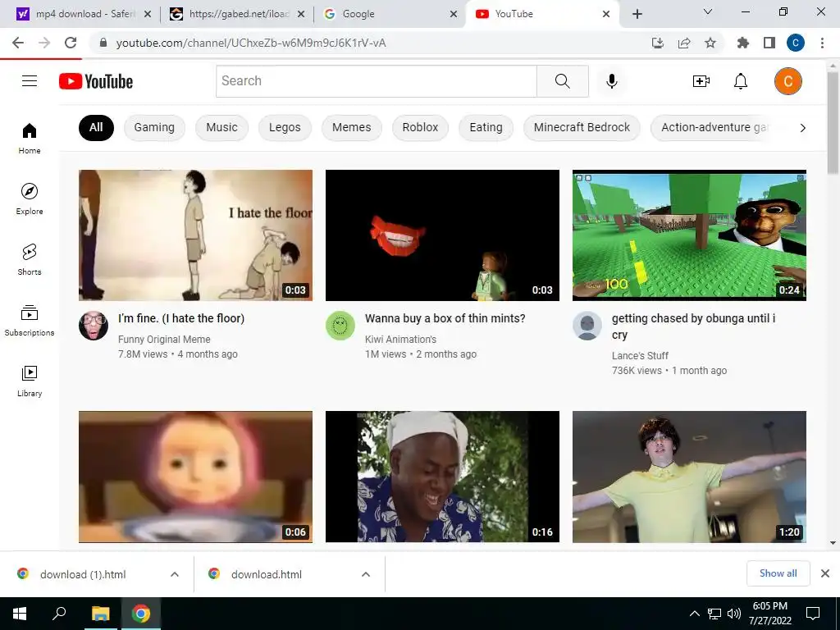This screenshot has width=840, height=630.
Task: Close the Google tab
Action: tap(453, 14)
